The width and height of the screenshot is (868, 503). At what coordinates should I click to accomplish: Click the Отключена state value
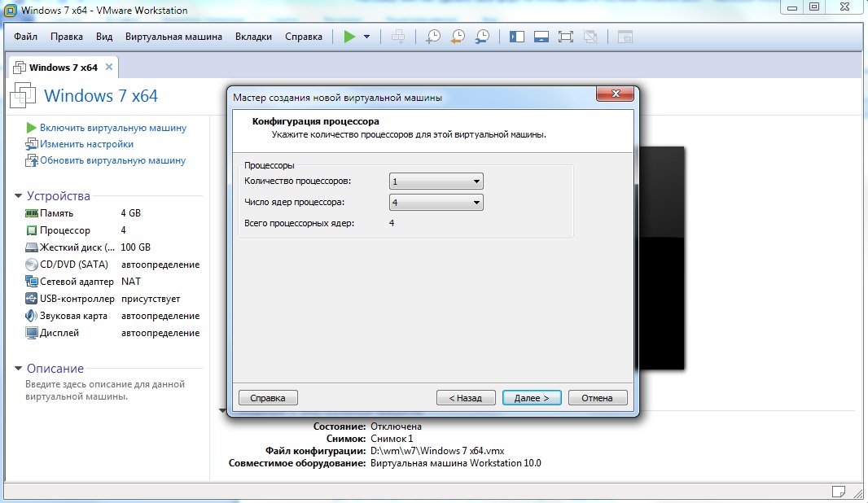396,426
